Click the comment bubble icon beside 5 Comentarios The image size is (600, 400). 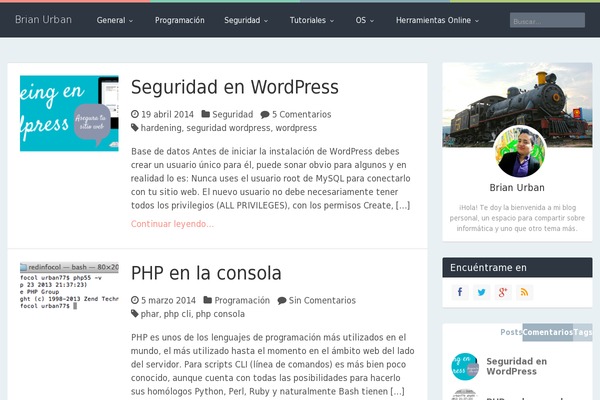[265, 114]
